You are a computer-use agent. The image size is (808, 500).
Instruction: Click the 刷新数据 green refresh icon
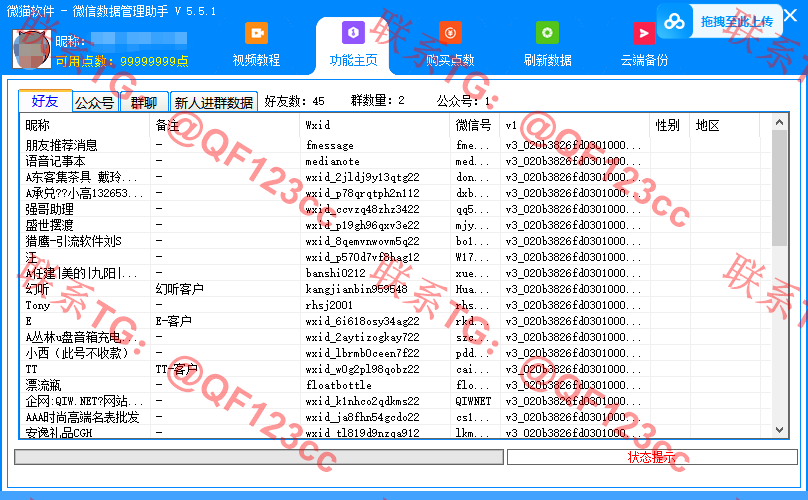point(547,34)
